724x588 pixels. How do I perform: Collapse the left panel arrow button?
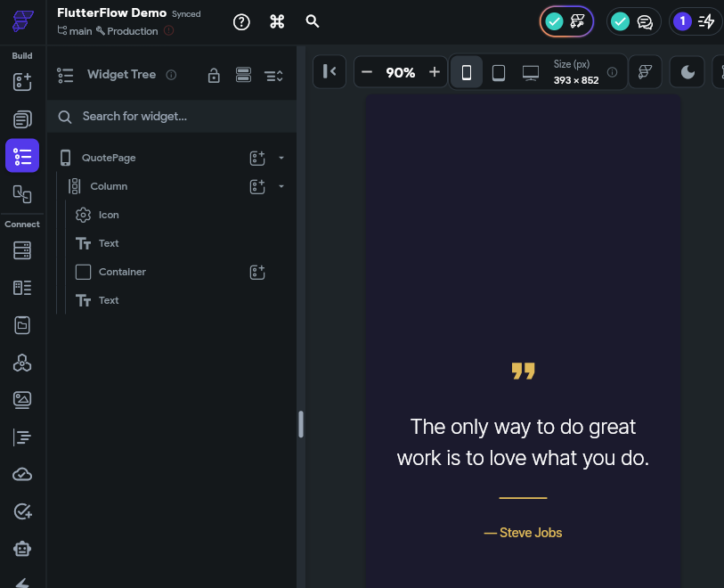(x=329, y=71)
